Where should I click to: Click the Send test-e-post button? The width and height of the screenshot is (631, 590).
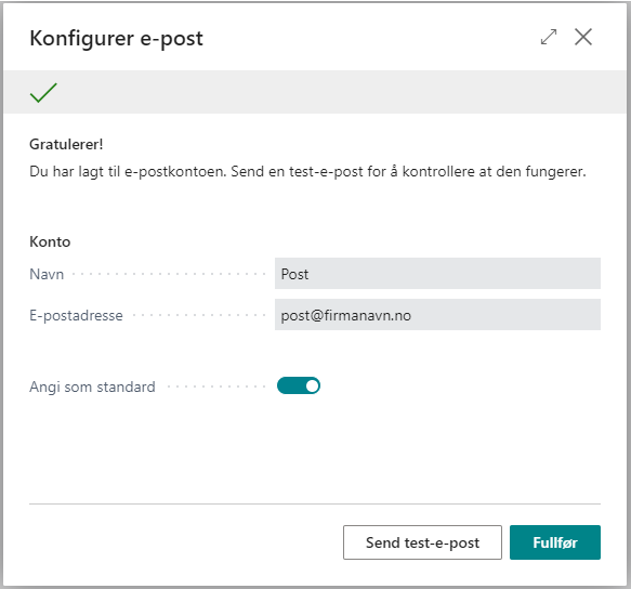pos(422,543)
